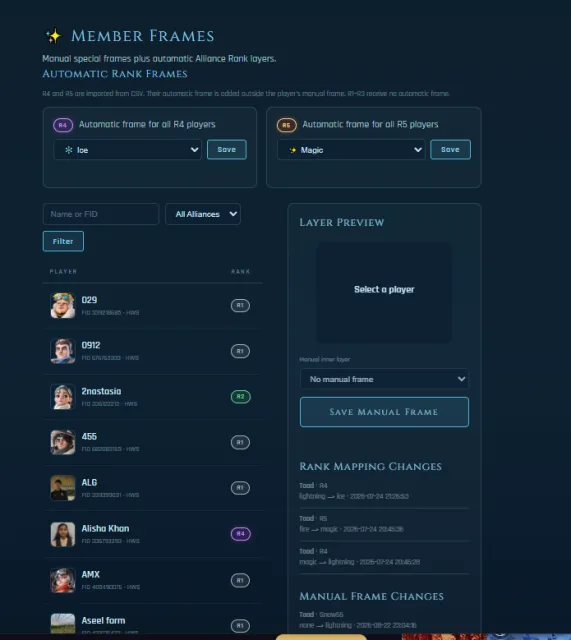Save the R4 automatic frame
571x640 pixels.
(227, 149)
